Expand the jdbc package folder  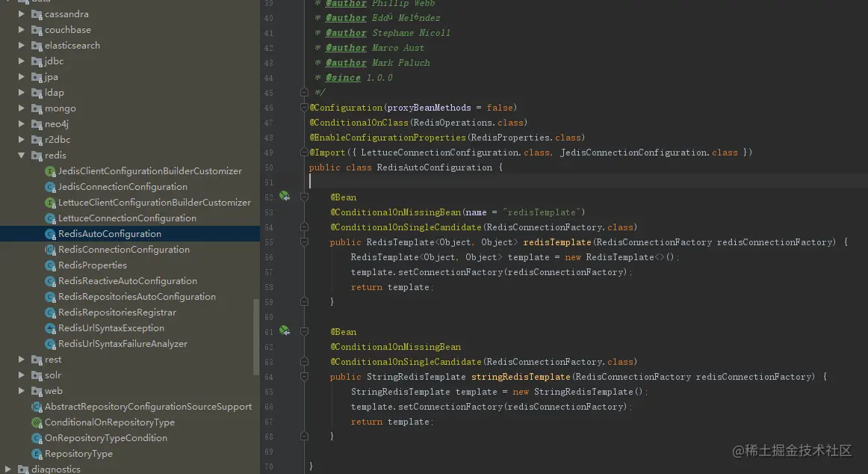click(x=21, y=61)
